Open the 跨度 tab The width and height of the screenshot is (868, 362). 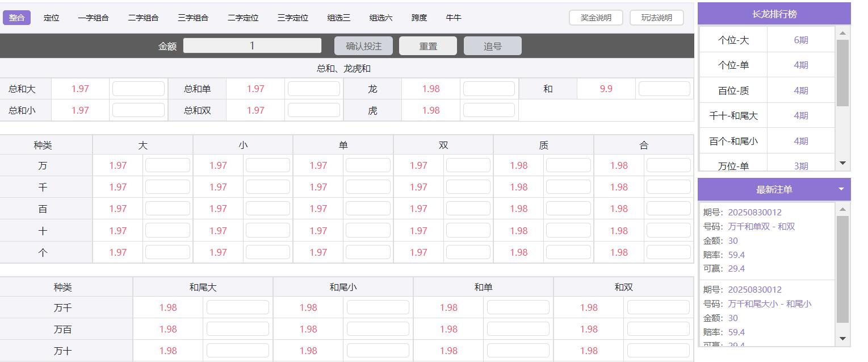[419, 18]
